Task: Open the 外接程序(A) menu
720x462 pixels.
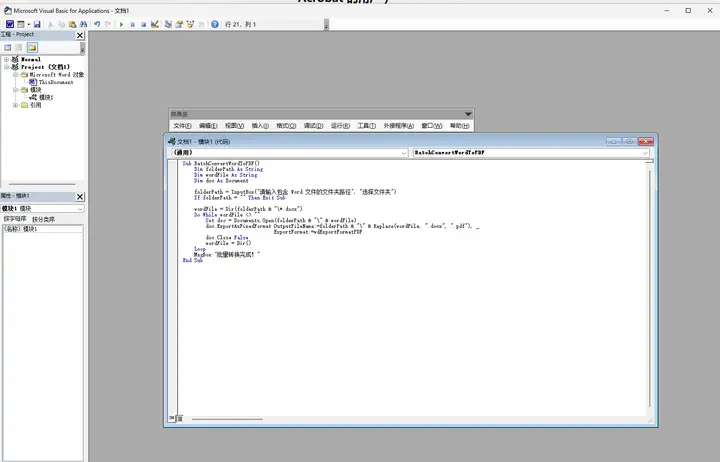Action: pyautogui.click(x=399, y=126)
